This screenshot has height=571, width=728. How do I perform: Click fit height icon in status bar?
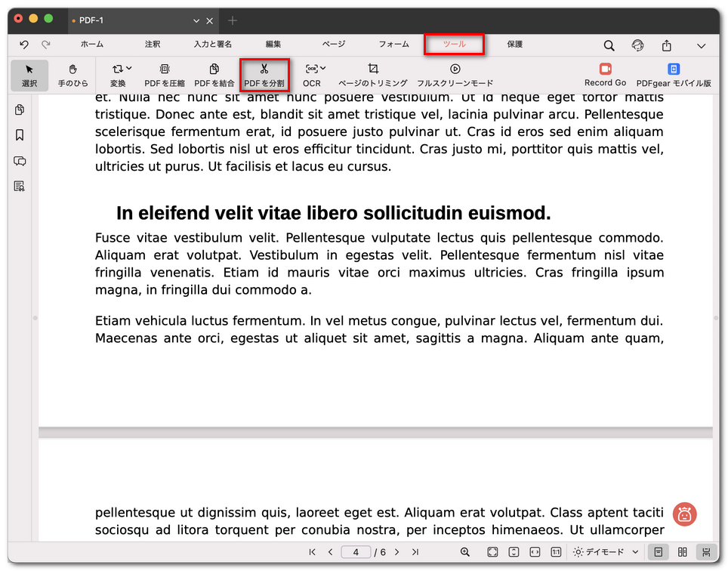pyautogui.click(x=514, y=552)
